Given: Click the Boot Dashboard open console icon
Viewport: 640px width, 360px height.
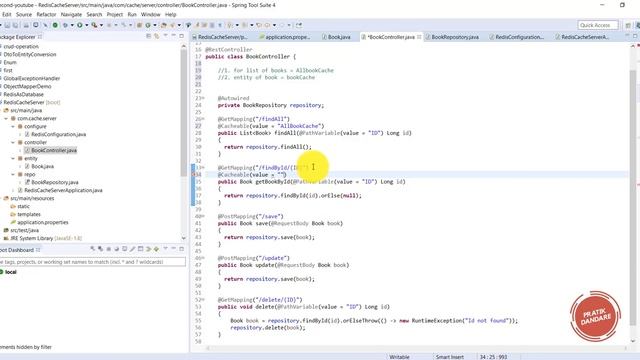Looking at the screenshot, I should (124, 249).
